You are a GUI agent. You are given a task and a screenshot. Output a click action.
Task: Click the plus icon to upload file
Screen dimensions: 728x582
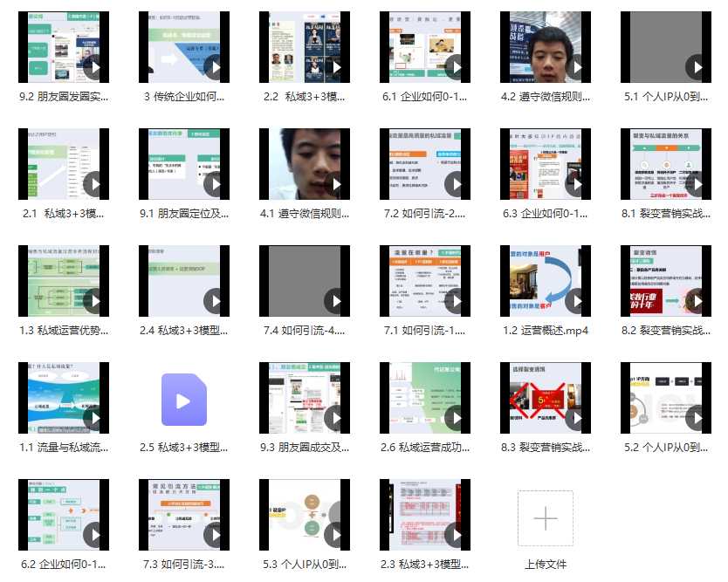point(545,518)
